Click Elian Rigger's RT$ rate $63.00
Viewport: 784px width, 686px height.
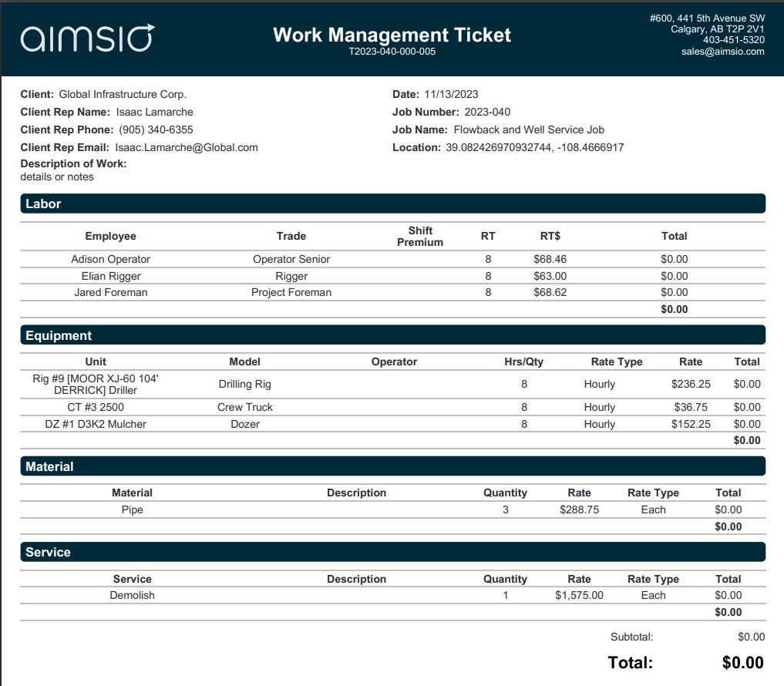(550, 276)
